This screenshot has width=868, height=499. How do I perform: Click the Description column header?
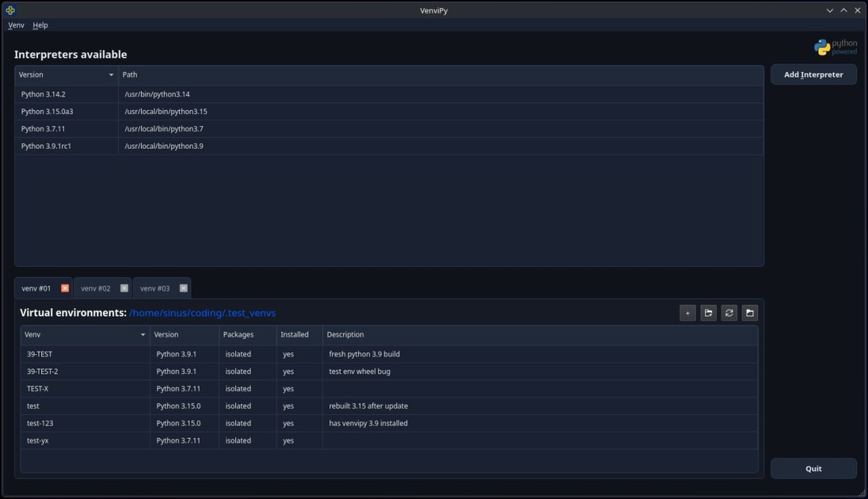[540, 335]
